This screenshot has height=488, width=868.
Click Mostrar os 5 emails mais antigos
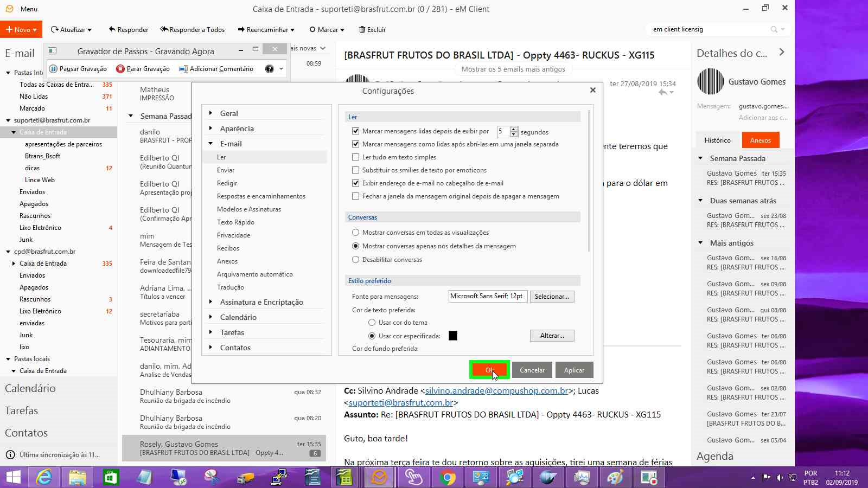(513, 69)
